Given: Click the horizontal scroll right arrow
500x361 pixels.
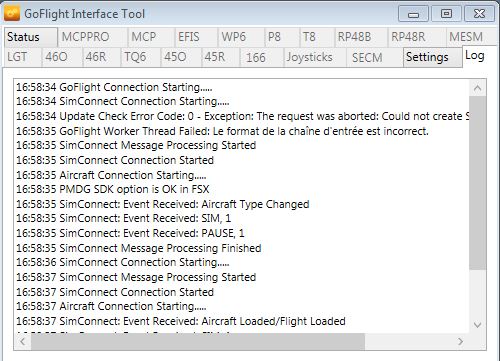Looking at the screenshot, I should tap(460, 341).
